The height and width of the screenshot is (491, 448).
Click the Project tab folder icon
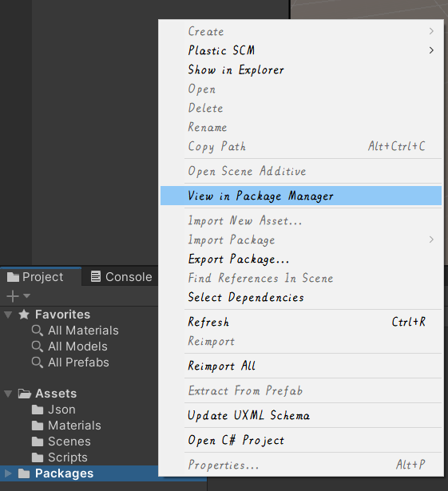pos(13,277)
